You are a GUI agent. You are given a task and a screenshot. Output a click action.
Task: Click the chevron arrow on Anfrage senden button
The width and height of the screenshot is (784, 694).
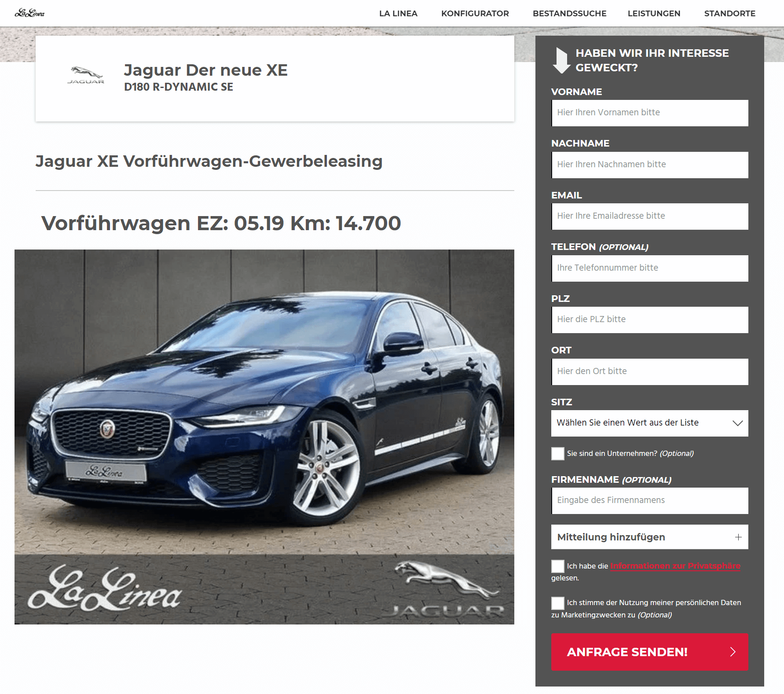pos(733,652)
